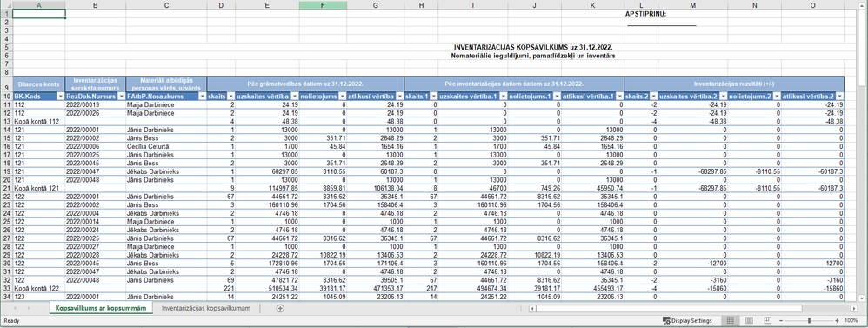The image size is (868, 328).
Task: Add a new sheet with plus icon
Action: click(280, 308)
